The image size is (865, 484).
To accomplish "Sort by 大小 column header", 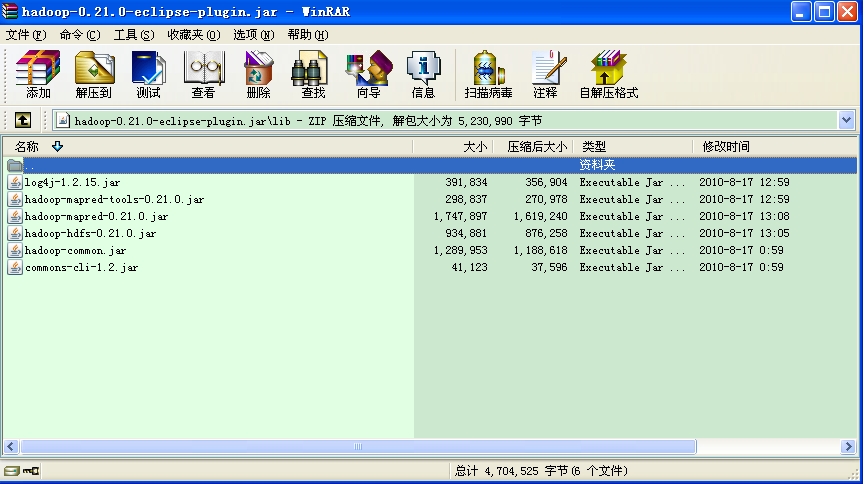I will coord(453,147).
